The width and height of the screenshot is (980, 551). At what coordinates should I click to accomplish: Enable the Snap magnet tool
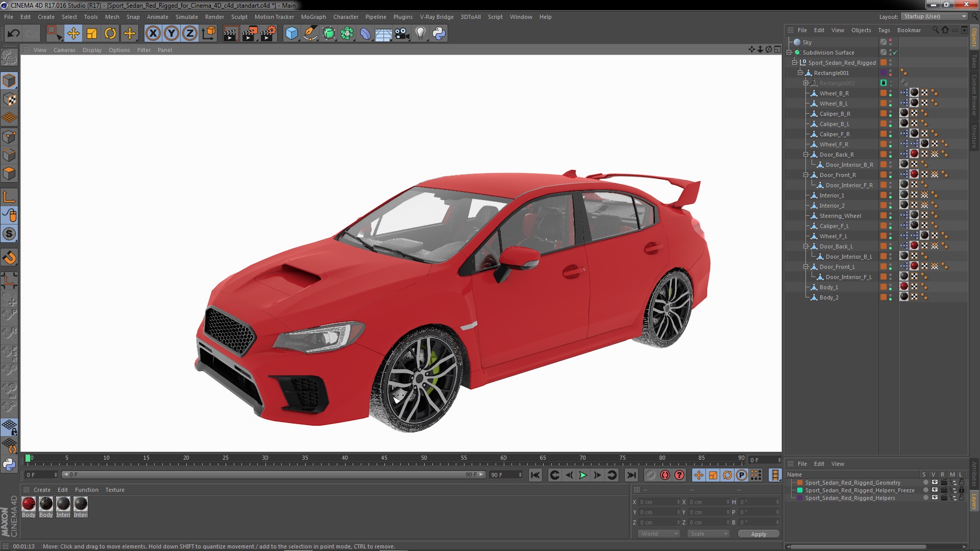coord(9,258)
